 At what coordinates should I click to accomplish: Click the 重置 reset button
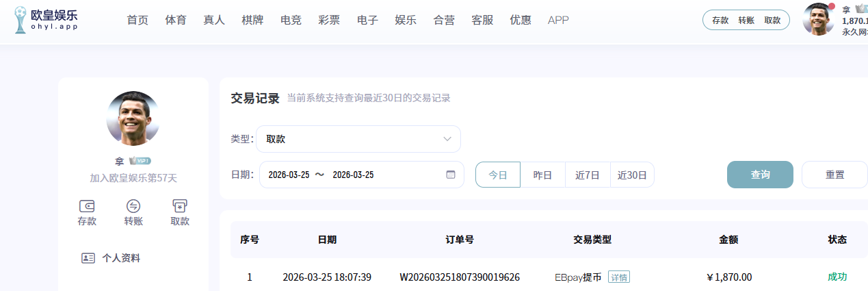834,175
